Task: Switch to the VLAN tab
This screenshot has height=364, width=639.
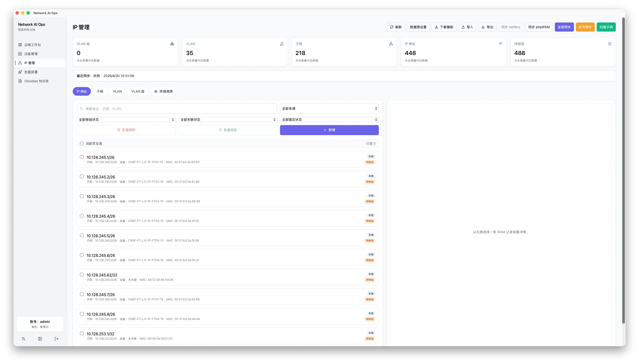Action: coord(117,92)
